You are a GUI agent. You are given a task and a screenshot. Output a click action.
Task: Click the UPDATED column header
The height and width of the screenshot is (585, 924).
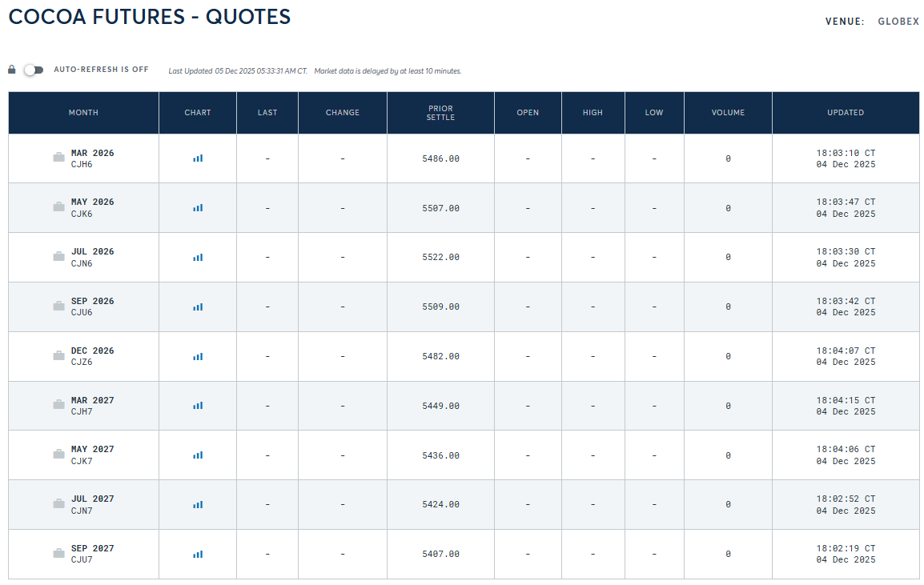pyautogui.click(x=846, y=113)
